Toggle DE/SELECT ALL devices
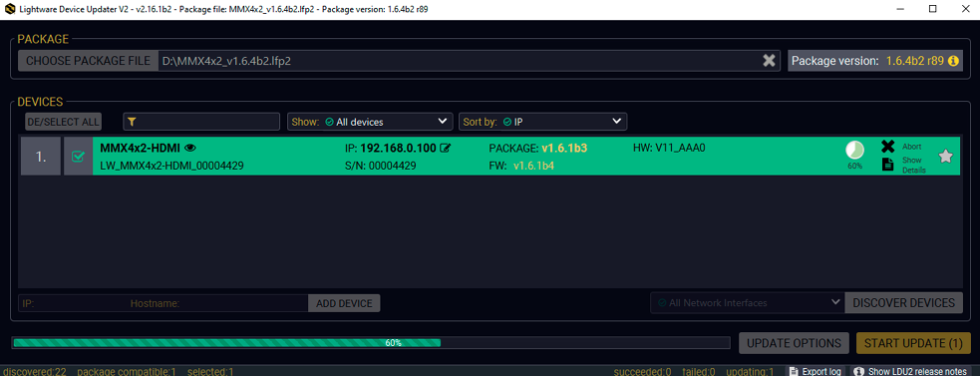Screen dimensions: 980x376 [63, 122]
